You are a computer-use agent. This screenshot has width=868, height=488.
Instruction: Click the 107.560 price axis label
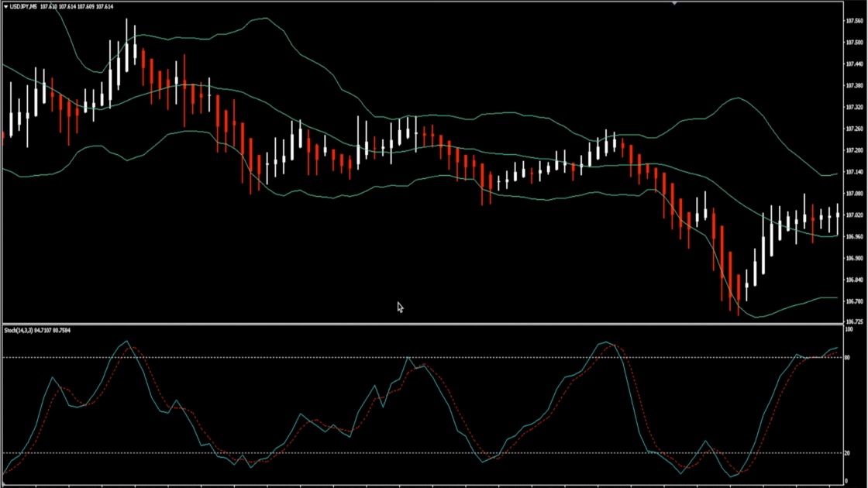854,21
